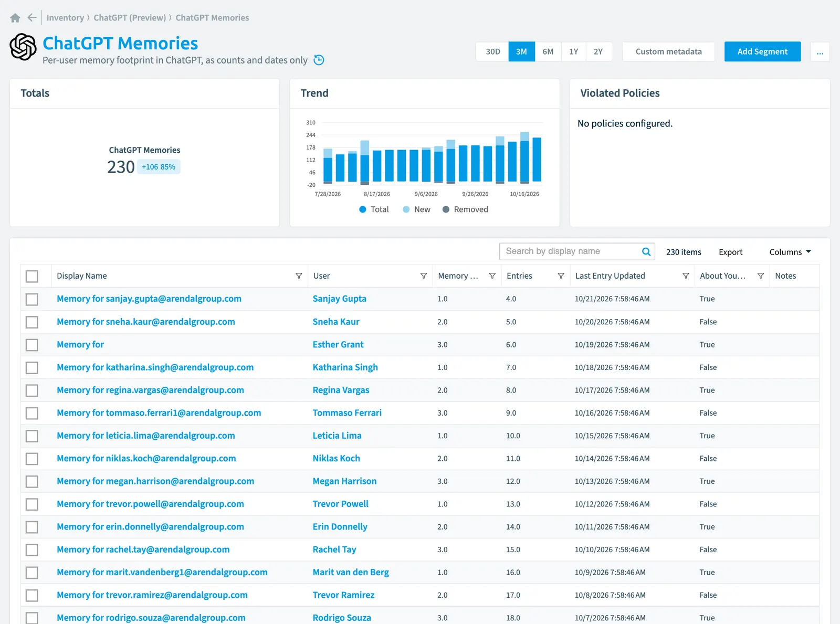The image size is (840, 624).
Task: Switch trend range to 6M
Action: point(548,51)
